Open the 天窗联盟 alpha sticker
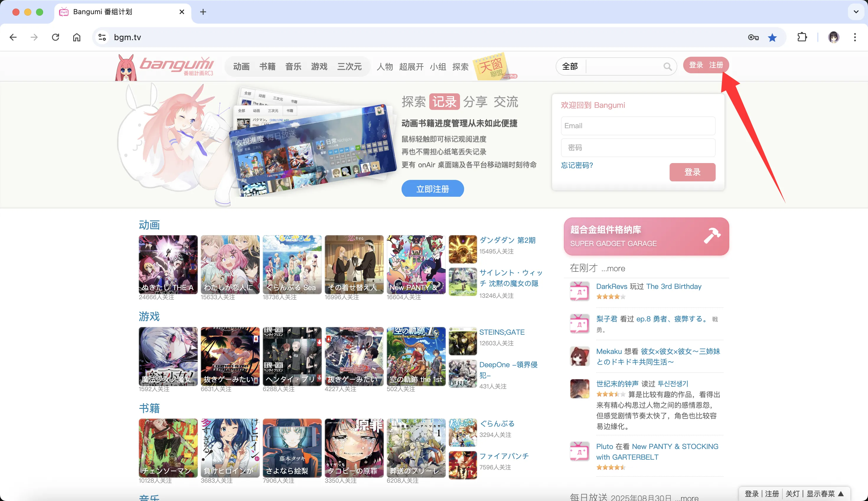 [494, 66]
